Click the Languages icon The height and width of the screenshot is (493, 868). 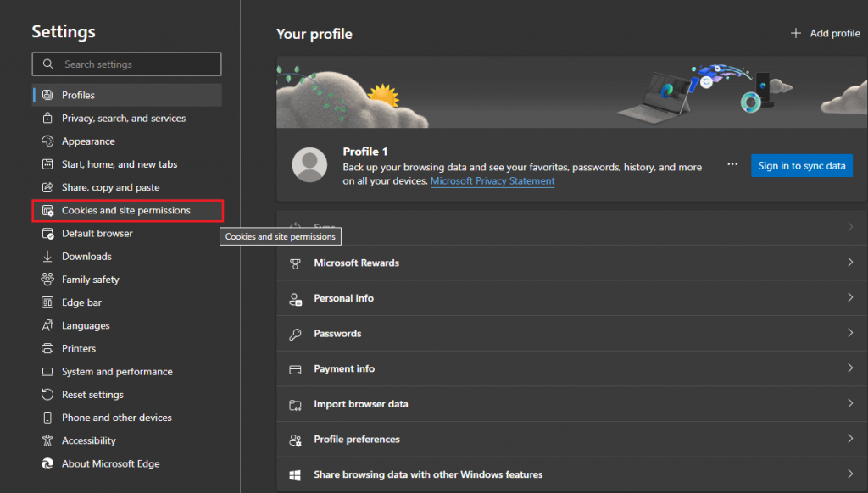tap(47, 325)
